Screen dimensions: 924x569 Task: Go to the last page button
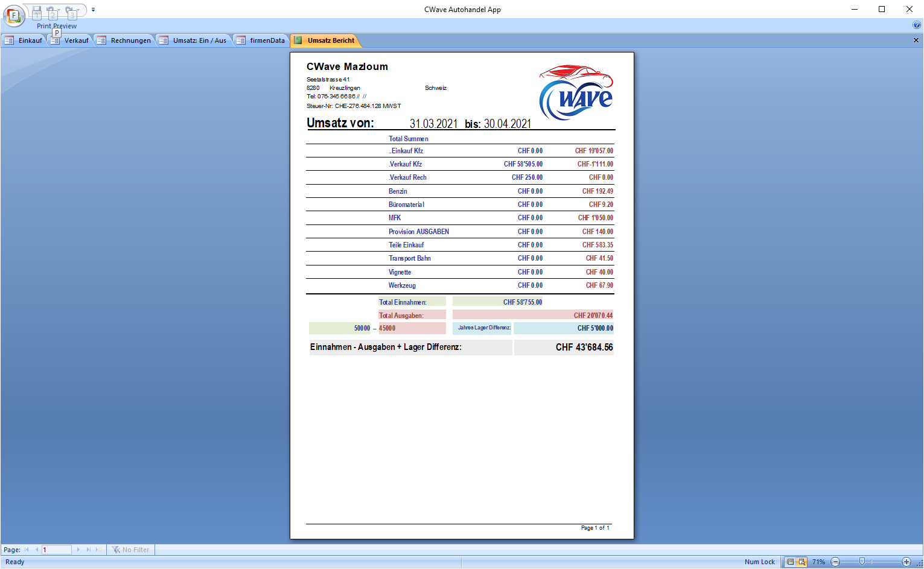click(88, 550)
